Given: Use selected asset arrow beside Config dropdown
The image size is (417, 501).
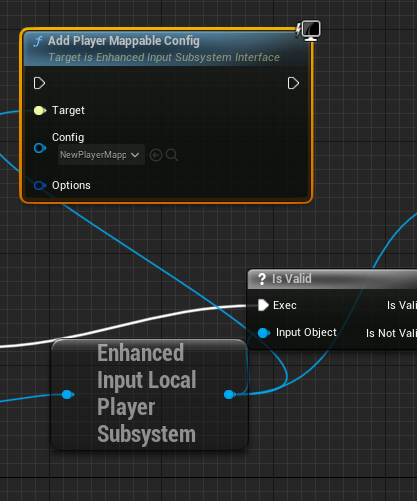Looking at the screenshot, I should (156, 155).
